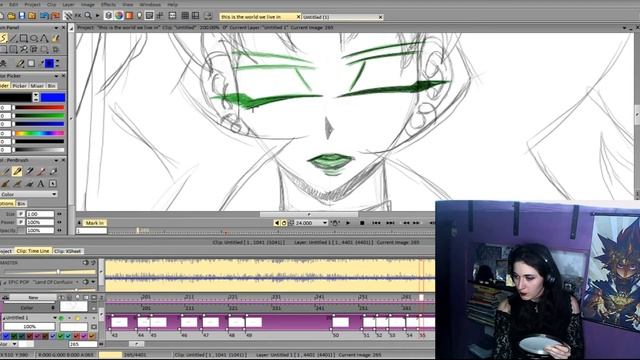The width and height of the screenshot is (640, 360).
Task: Open the Project menu
Action: point(32,4)
